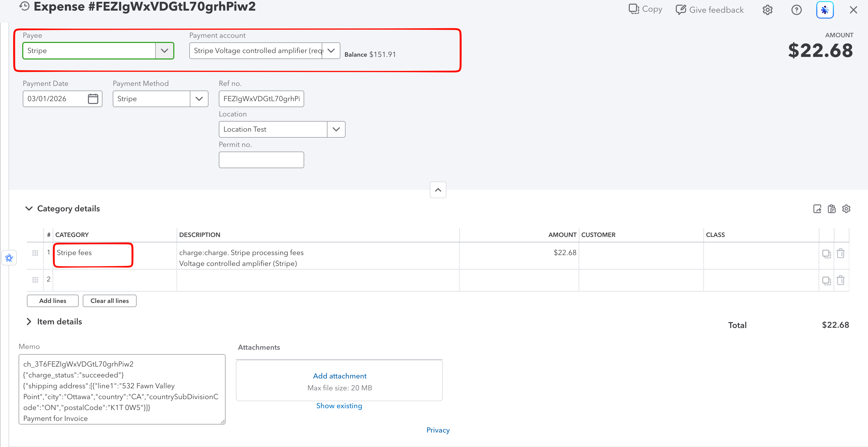Duplicate line 1 Stripe fees row
This screenshot has width=868, height=447.
[x=826, y=254]
